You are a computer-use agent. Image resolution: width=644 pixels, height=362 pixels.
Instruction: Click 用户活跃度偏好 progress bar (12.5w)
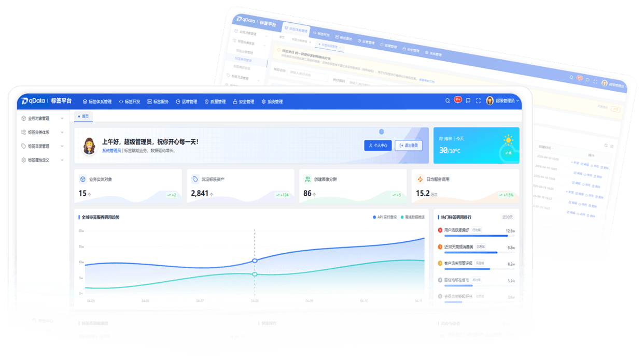click(x=480, y=236)
